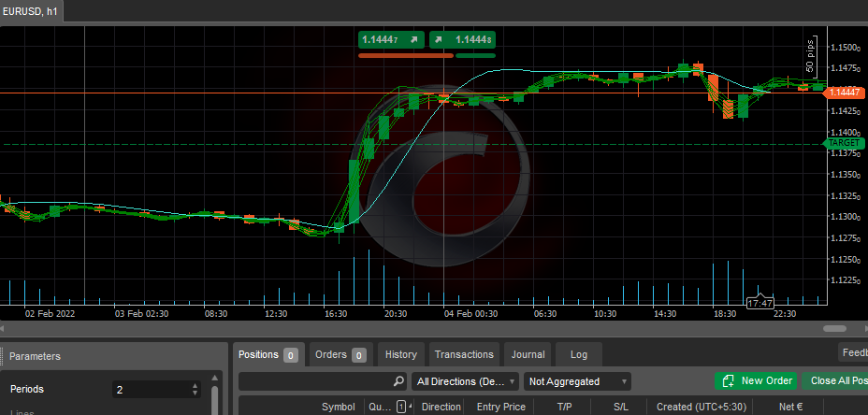Click the 1.1500 price axis label
This screenshot has width=868, height=415.
(x=846, y=48)
